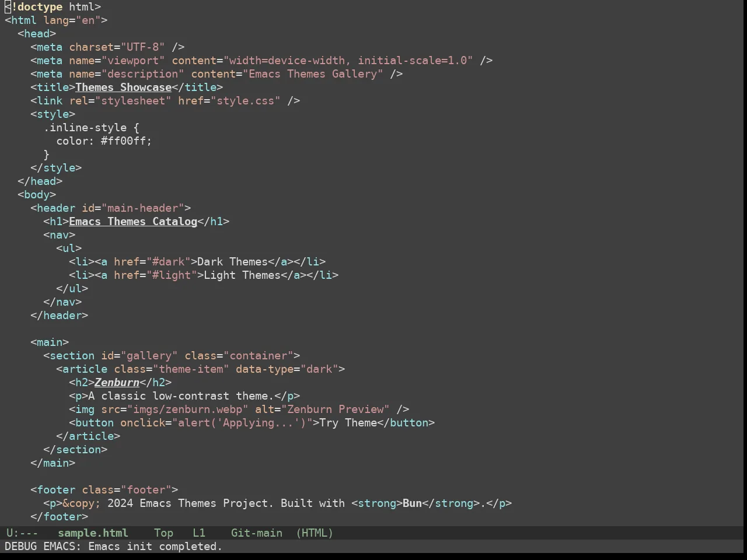Viewport: 747px width, 560px height.
Task: Click the title text Themes Showcase
Action: (124, 87)
